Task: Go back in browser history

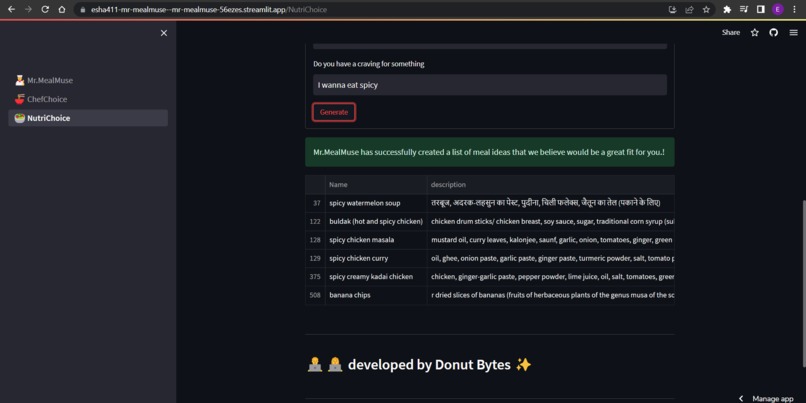Action: point(11,9)
